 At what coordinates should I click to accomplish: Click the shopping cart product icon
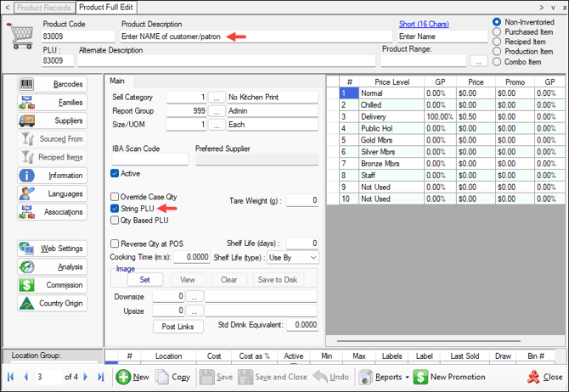pos(20,36)
